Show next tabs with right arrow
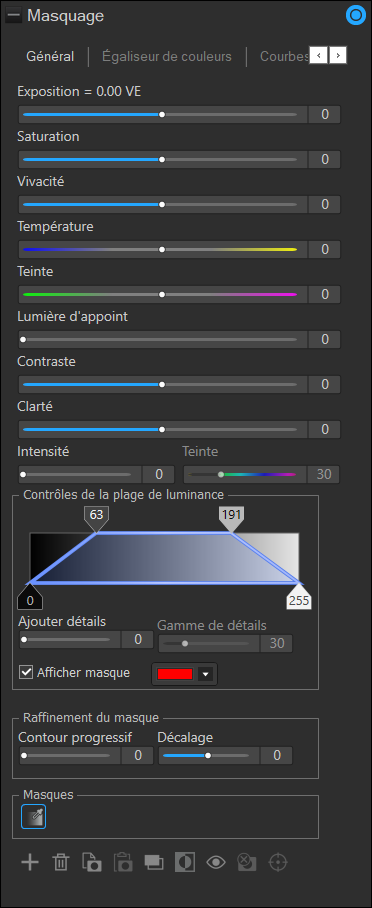 coord(339,56)
